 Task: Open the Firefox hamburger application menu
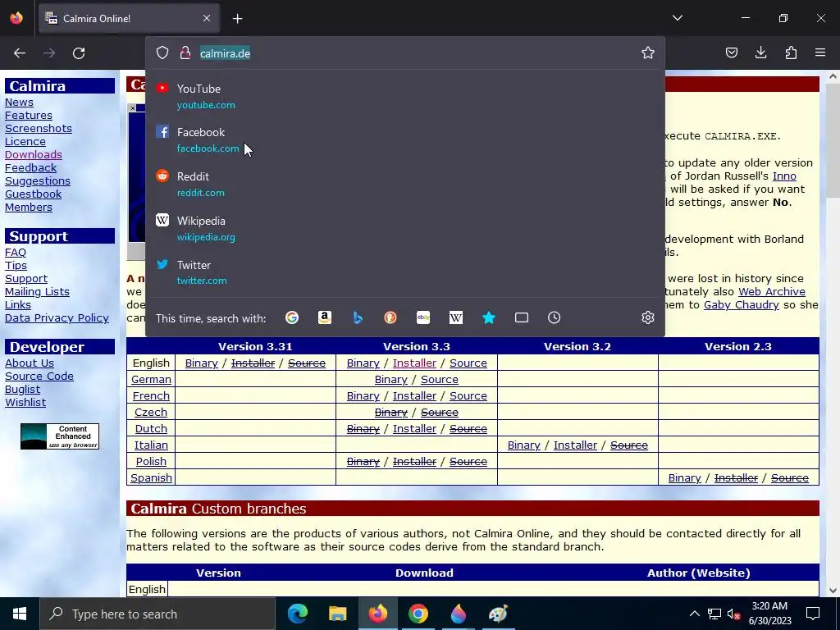(x=820, y=52)
